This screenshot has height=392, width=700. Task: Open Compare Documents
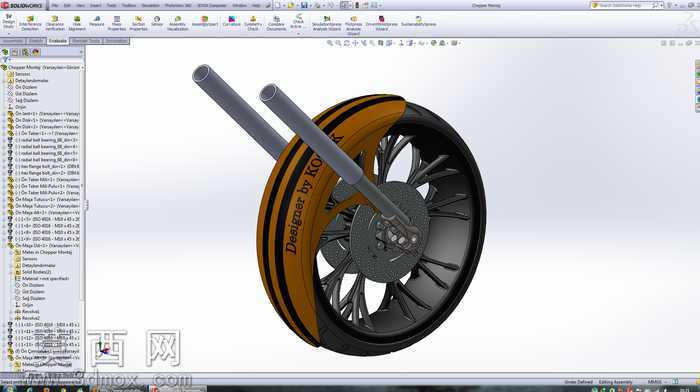coord(276,23)
